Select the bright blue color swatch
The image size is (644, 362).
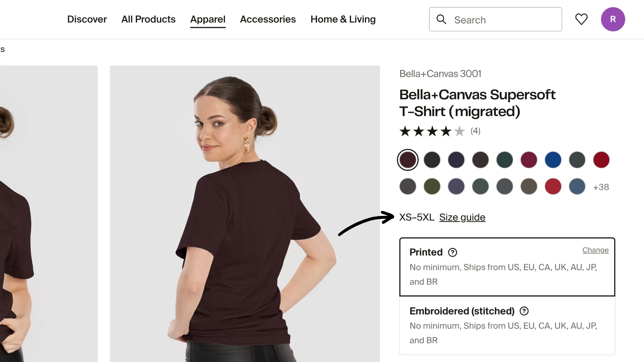[553, 160]
